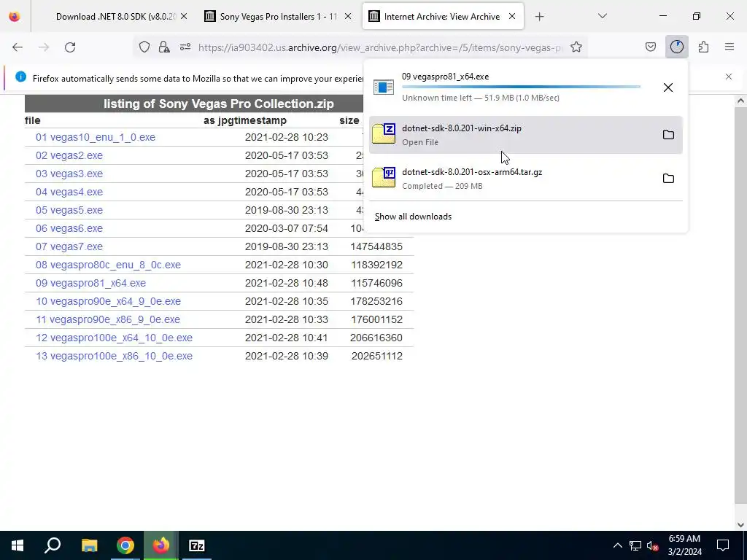Select the Internet Archive: View Archive tab
747x560 pixels.
pyautogui.click(x=442, y=17)
